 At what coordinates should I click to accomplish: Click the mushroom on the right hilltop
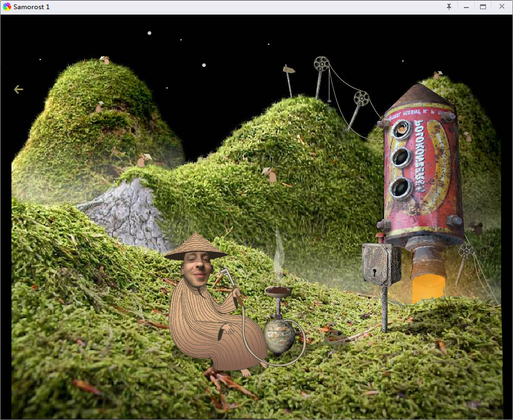click(x=437, y=75)
